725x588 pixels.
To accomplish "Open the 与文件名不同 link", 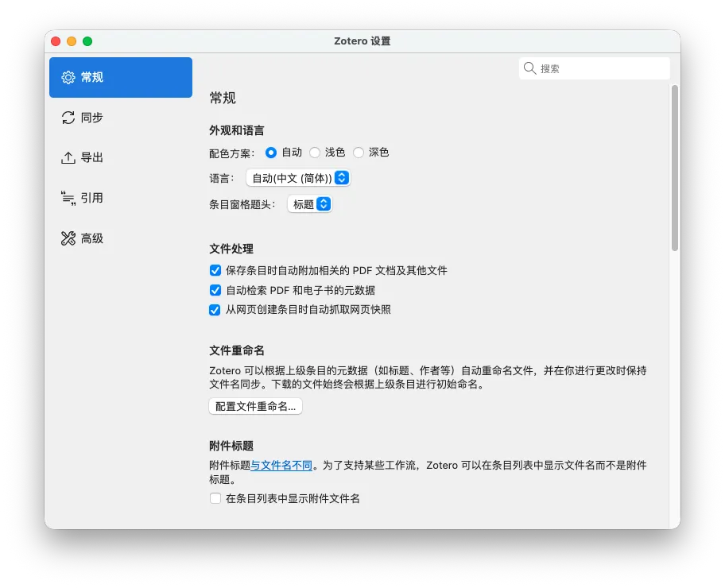I will [281, 466].
